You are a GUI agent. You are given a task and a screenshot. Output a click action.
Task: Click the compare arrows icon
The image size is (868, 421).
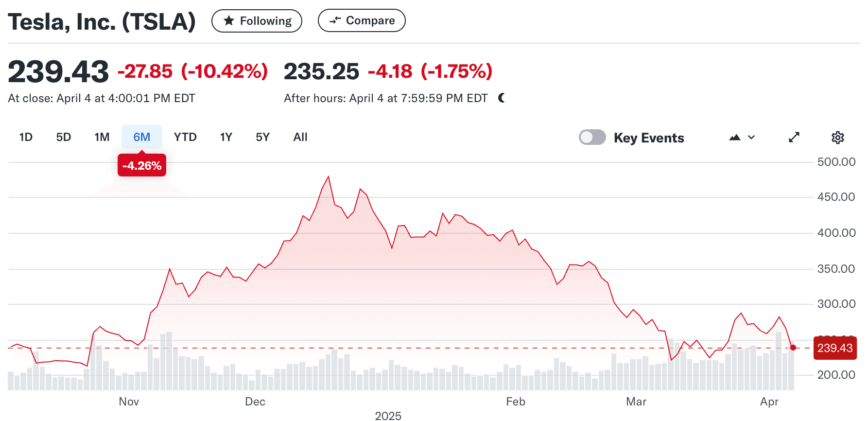point(335,20)
